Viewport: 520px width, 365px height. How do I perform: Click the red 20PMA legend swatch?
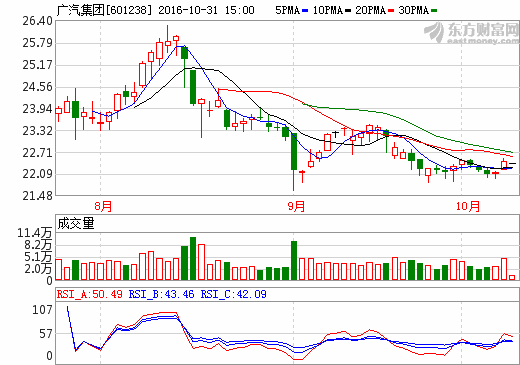coord(391,11)
